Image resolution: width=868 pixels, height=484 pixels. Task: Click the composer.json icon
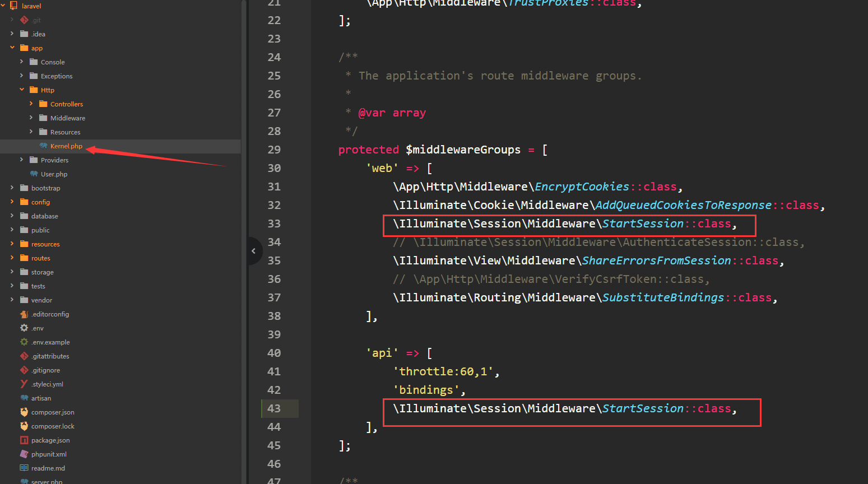click(24, 412)
